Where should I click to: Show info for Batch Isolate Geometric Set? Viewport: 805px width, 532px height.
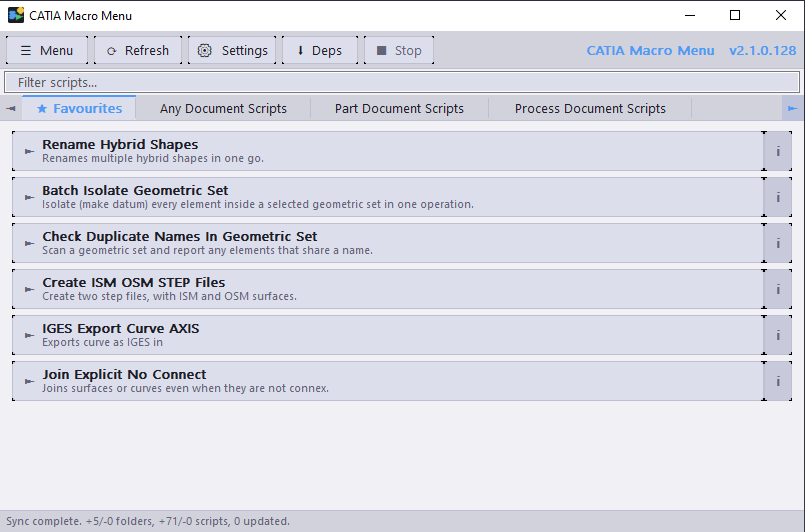(x=778, y=197)
